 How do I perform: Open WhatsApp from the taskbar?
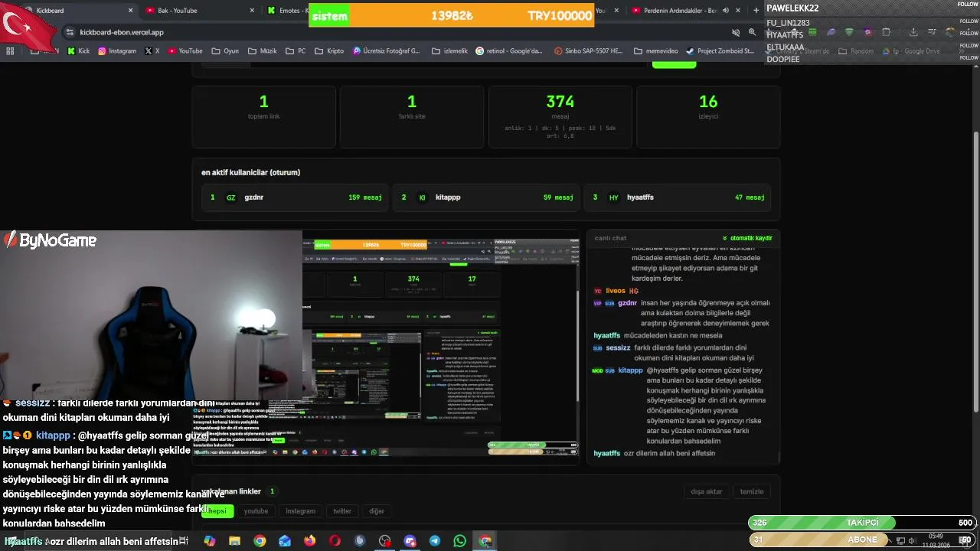coord(459,541)
